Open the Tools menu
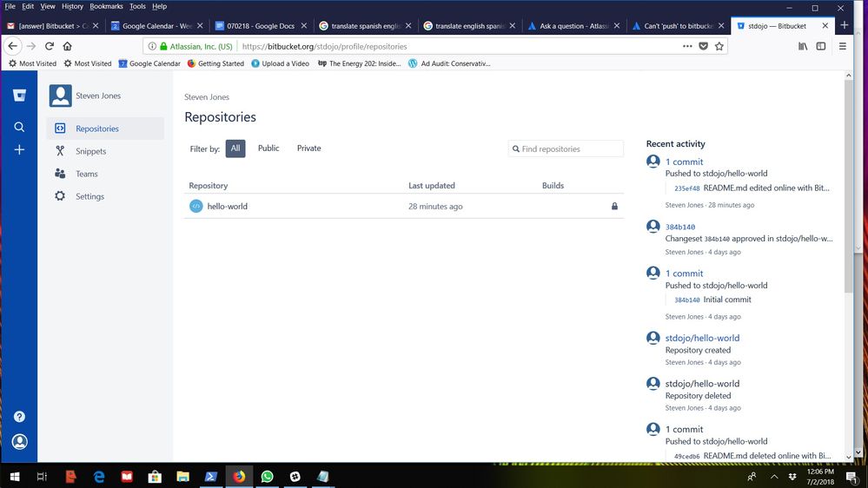This screenshot has width=868, height=488. [x=137, y=7]
